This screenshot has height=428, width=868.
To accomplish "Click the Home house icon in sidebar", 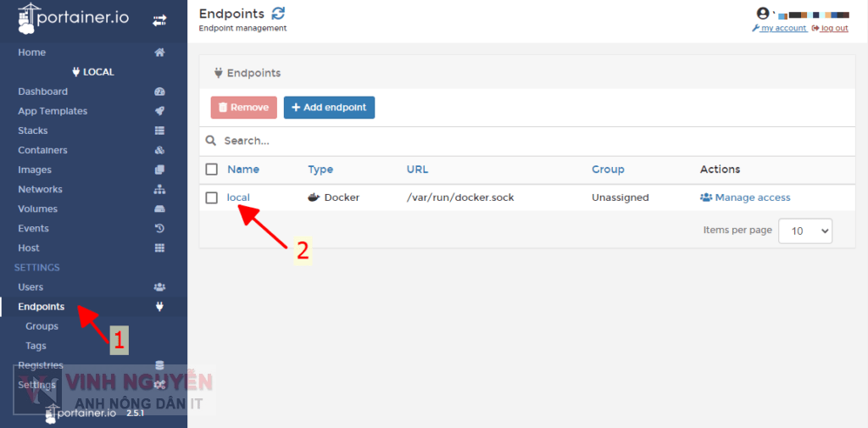I will (x=159, y=53).
